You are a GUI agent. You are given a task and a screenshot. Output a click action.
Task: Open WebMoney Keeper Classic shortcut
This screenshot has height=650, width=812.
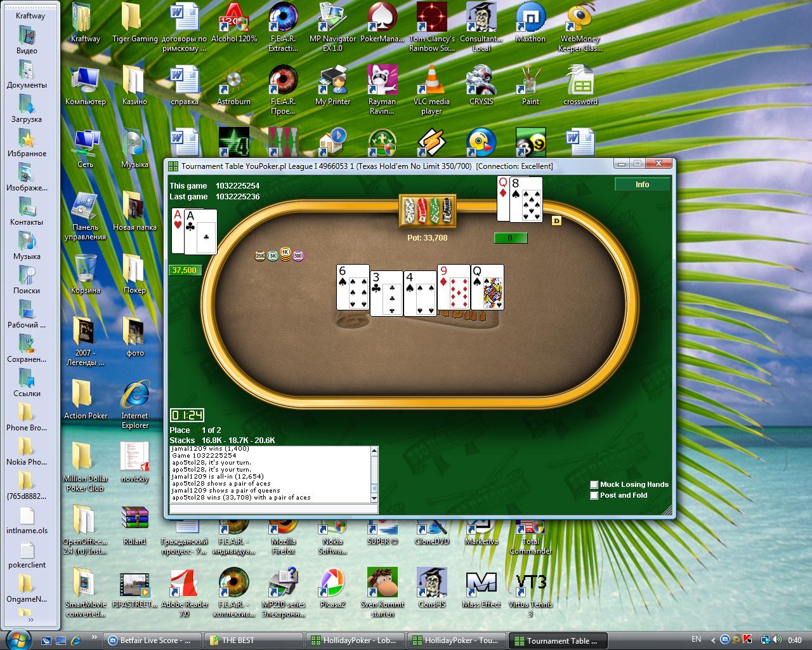(580, 27)
